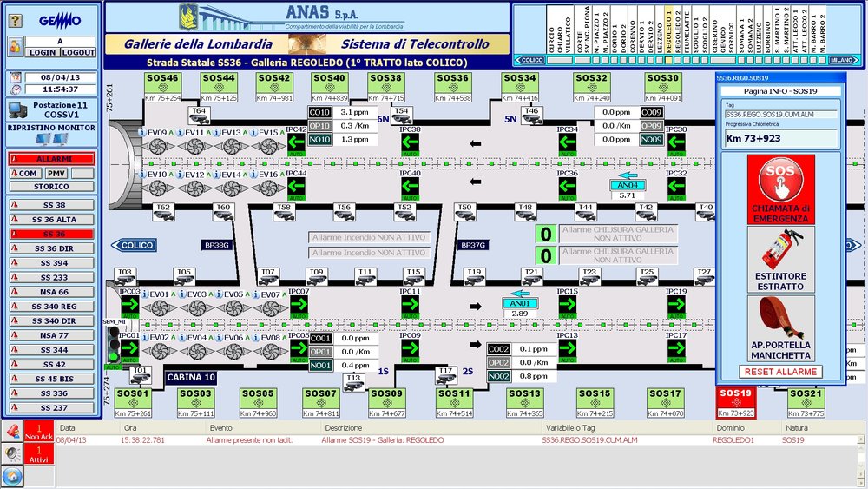Click the CABINA 10 label
The width and height of the screenshot is (868, 489).
click(191, 377)
